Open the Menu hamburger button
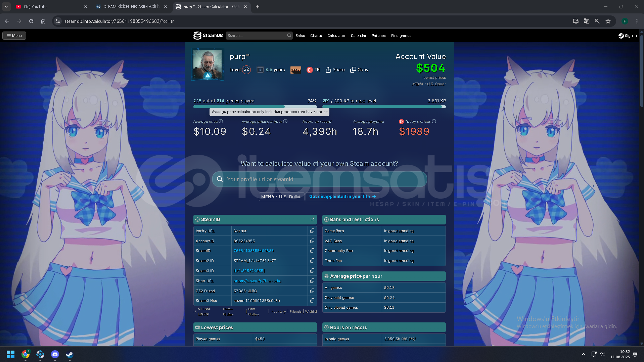The height and width of the screenshot is (362, 644). (x=14, y=36)
